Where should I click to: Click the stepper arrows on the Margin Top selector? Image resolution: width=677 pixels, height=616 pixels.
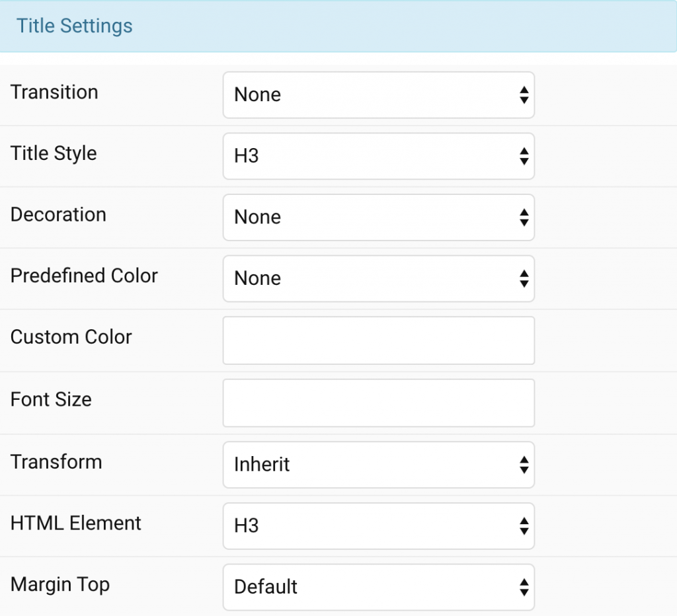[524, 587]
